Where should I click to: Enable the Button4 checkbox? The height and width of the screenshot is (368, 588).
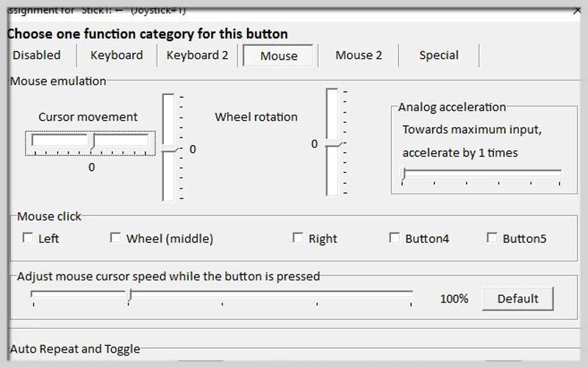click(395, 238)
